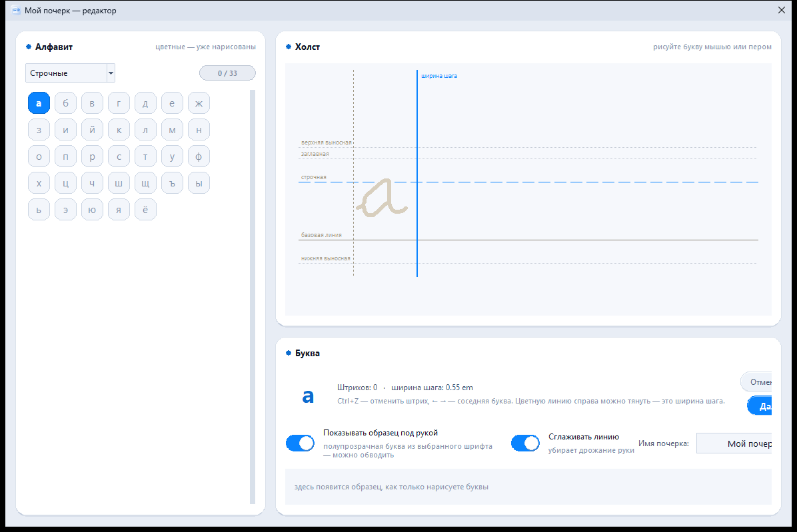Click the «верхняя выносная» guide label
Viewport: 797px width, 532px height.
pos(327,142)
